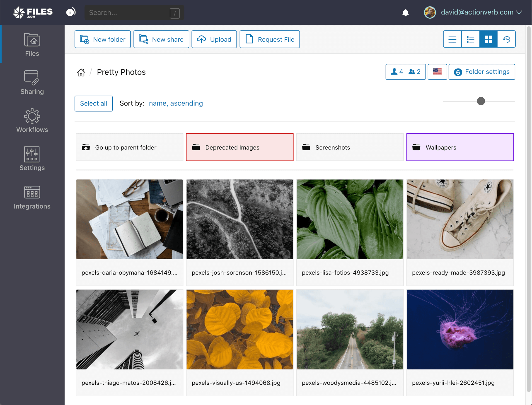Open Sharing in the sidebar
This screenshot has width=532, height=405.
[x=32, y=82]
